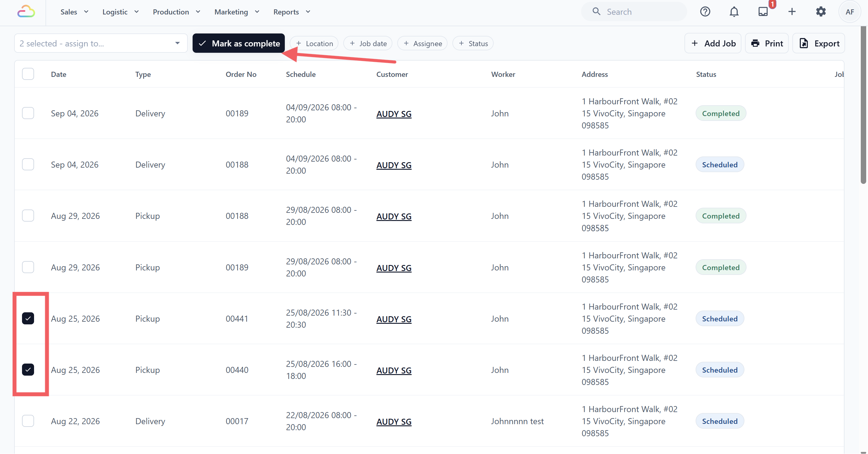Open the inbox icon with red badge
Image resolution: width=868 pixels, height=454 pixels.
763,12
